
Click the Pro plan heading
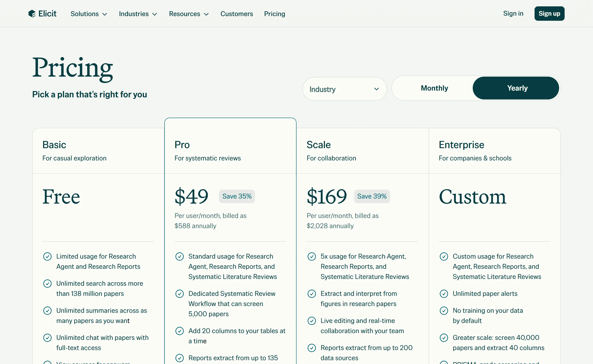182,145
